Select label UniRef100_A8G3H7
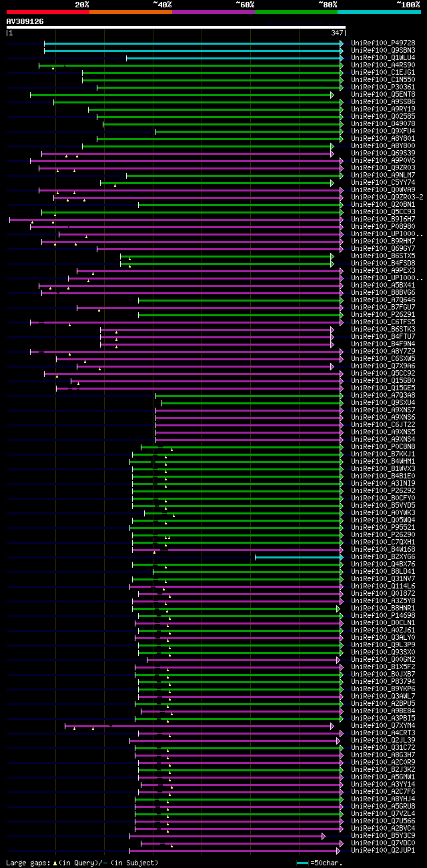The width and height of the screenshot is (427, 868). pos(383,755)
